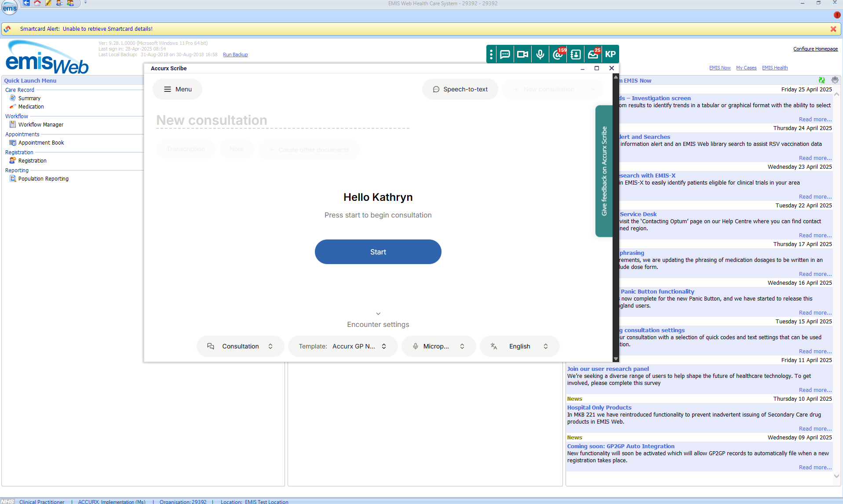Click the Smartcard alert icon at left
The height and width of the screenshot is (504, 843).
coord(7,29)
